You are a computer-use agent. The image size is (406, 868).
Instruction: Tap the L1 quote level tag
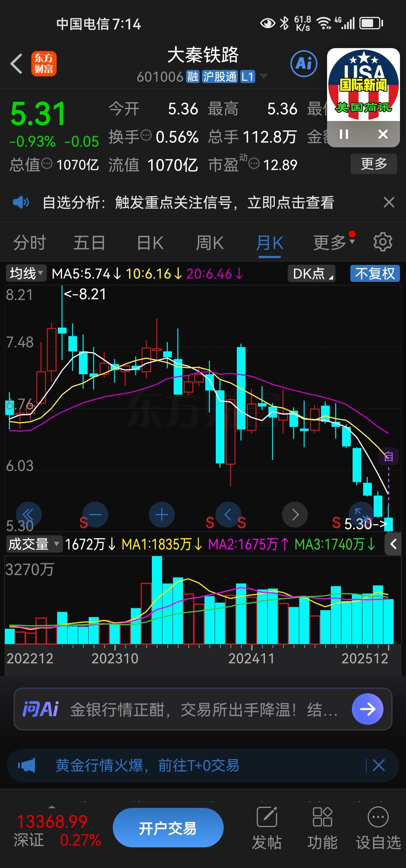click(x=248, y=77)
